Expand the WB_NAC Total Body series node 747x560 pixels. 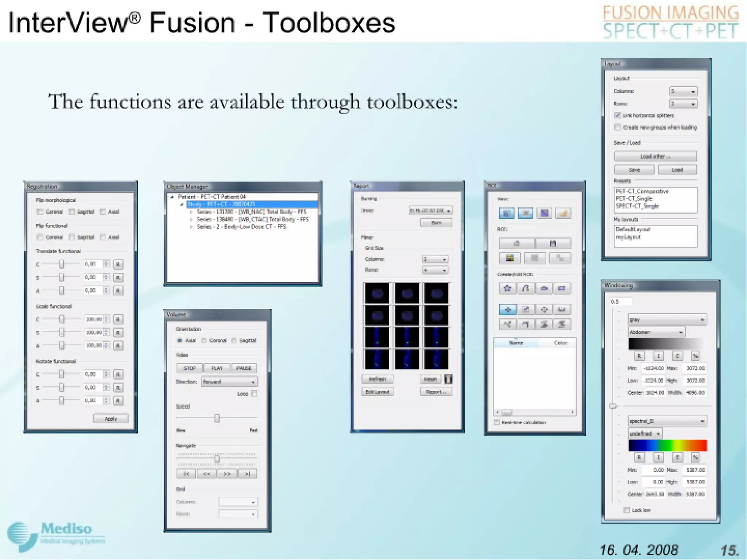pyautogui.click(x=191, y=212)
